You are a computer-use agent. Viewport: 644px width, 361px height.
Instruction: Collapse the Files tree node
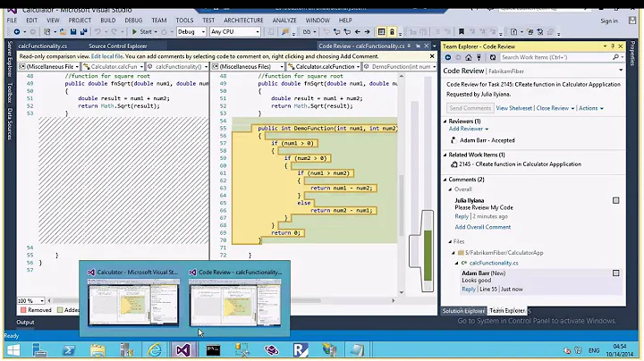click(x=450, y=241)
